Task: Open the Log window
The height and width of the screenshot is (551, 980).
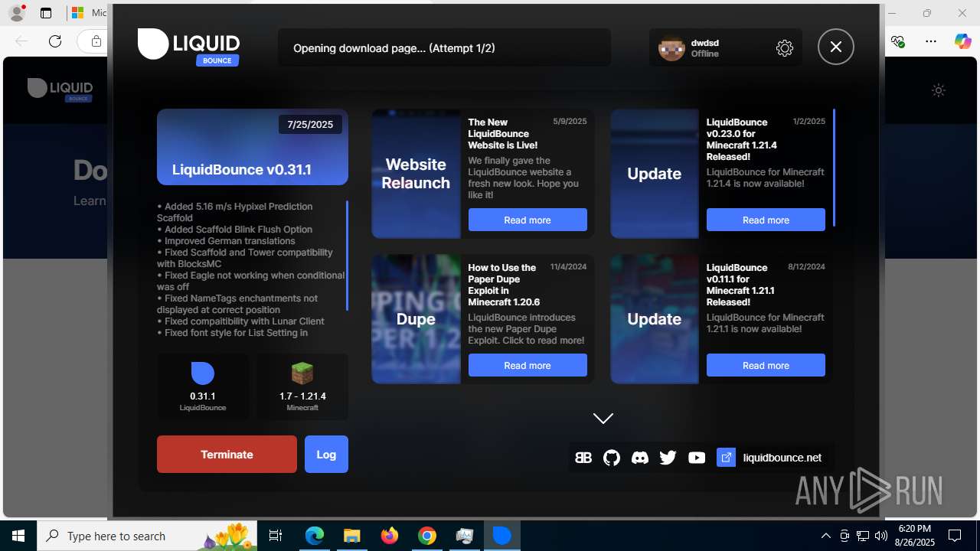Action: point(326,454)
